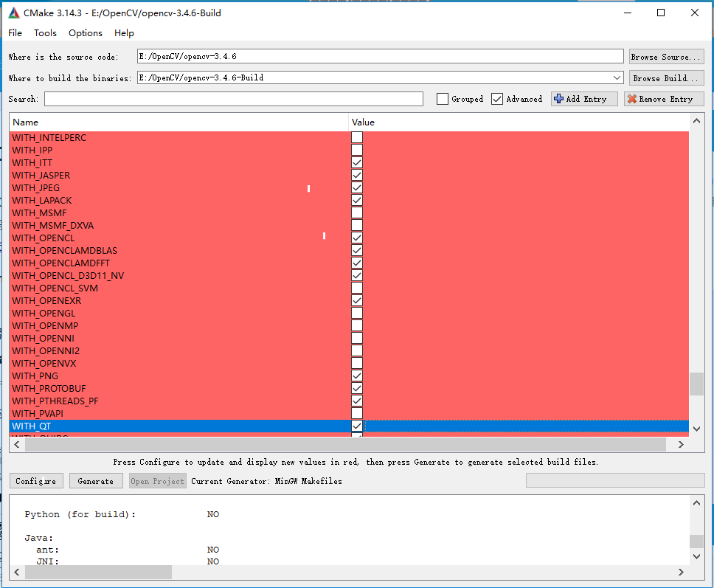Screen dimensions: 714x588
Task: Open the build binaries path dropdown
Action: [617, 77]
